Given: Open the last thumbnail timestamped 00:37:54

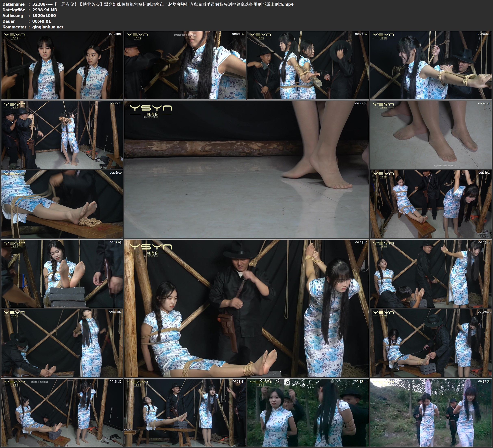Looking at the screenshot, I should pos(431,412).
